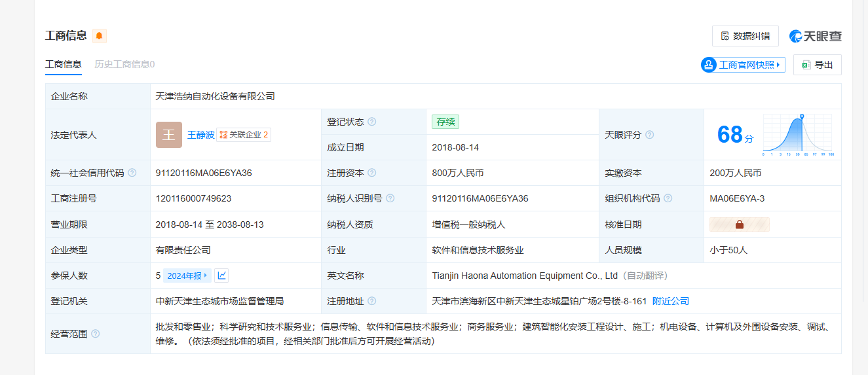Click help icon next to 登记状态
This screenshot has width=868, height=375.
pyautogui.click(x=372, y=122)
